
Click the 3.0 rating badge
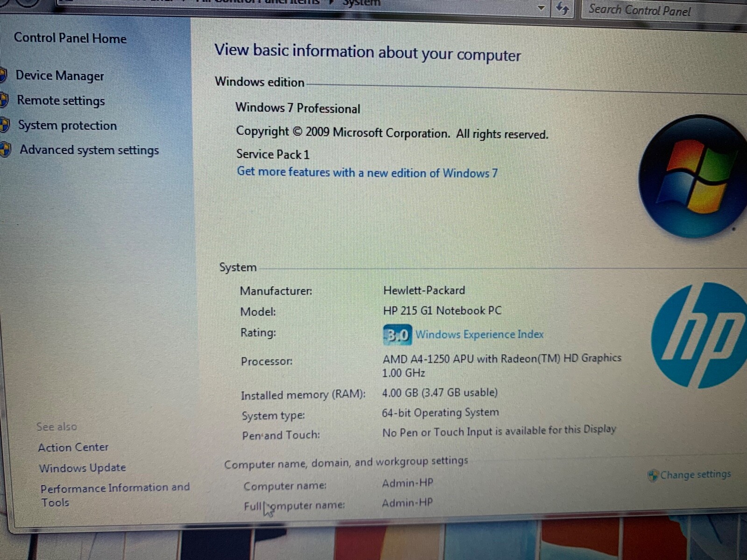[397, 335]
